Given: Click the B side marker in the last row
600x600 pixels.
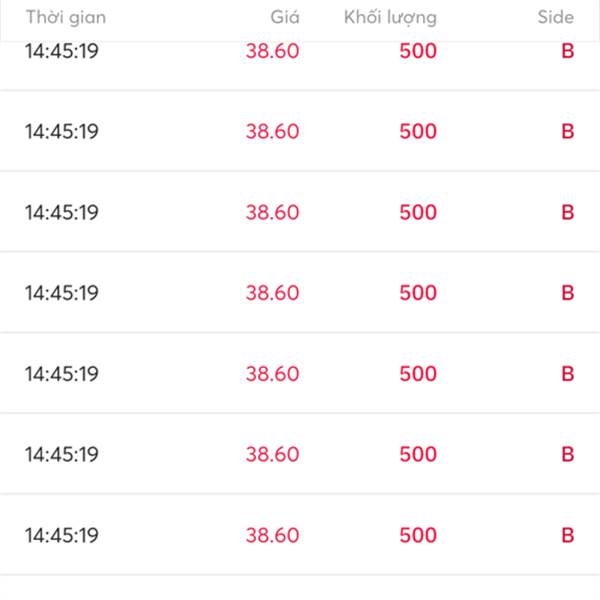Looking at the screenshot, I should click(567, 535).
